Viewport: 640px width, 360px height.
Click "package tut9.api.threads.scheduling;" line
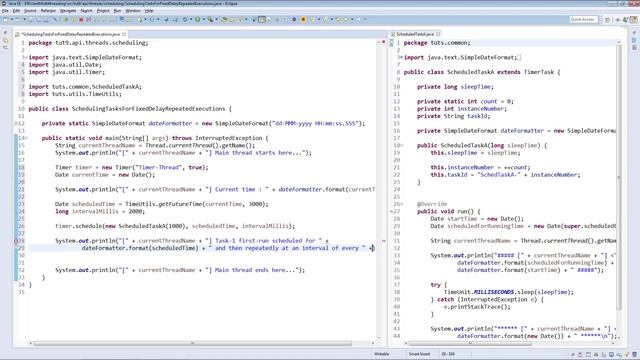(x=89, y=43)
